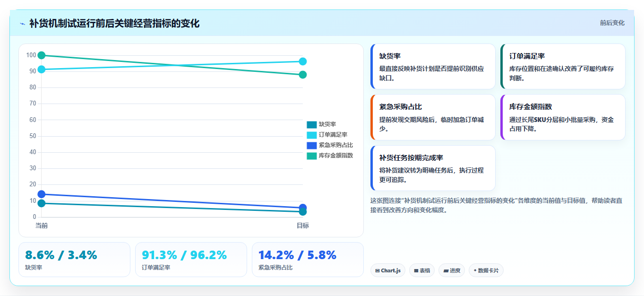Click the 50 y-axis tick label

pyautogui.click(x=33, y=136)
